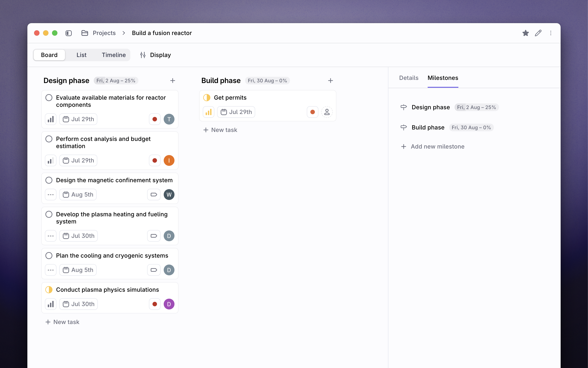Open the Jul 29th date on Get permits card
This screenshot has height=368, width=588.
coord(236,112)
